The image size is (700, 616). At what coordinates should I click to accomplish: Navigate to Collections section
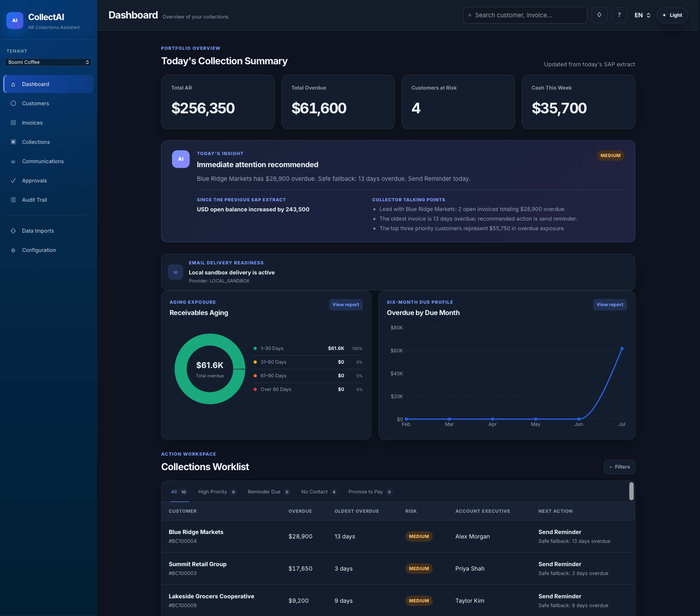pyautogui.click(x=48, y=142)
